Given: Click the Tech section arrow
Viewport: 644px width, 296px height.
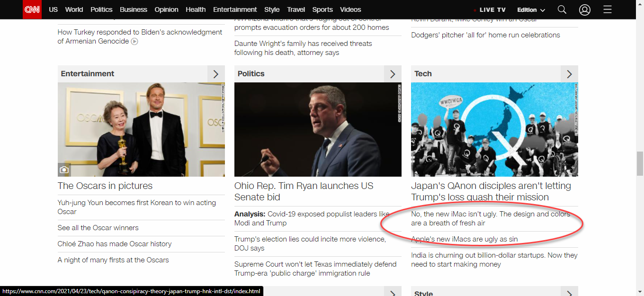Looking at the screenshot, I should [569, 74].
